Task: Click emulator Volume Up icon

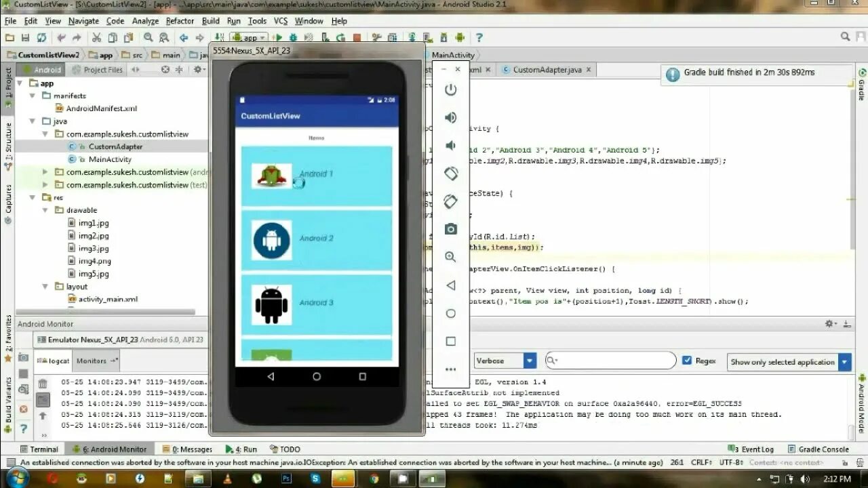Action: (x=450, y=118)
